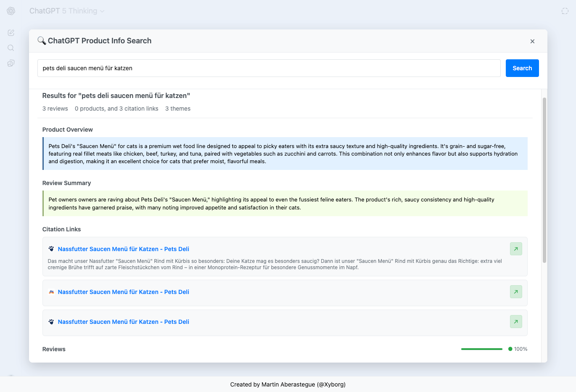This screenshot has width=576, height=392.
Task: Open third Nassfutter Saucen Menü citation link
Action: tap(124, 322)
